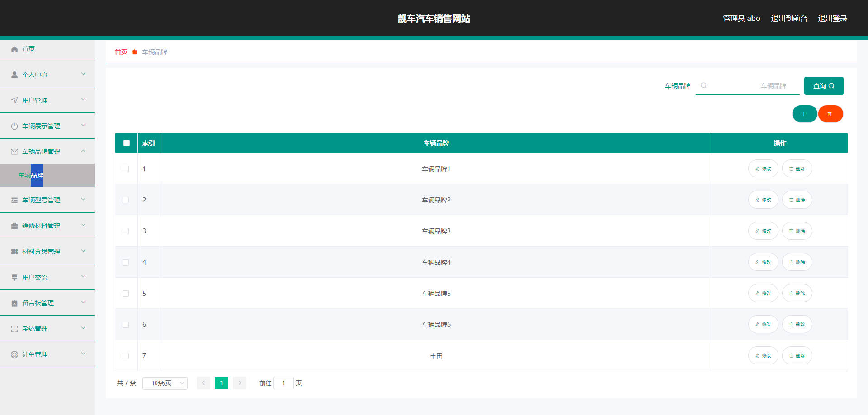Check the checkbox for row 车辆品牌1
868x415 pixels.
pyautogui.click(x=126, y=169)
